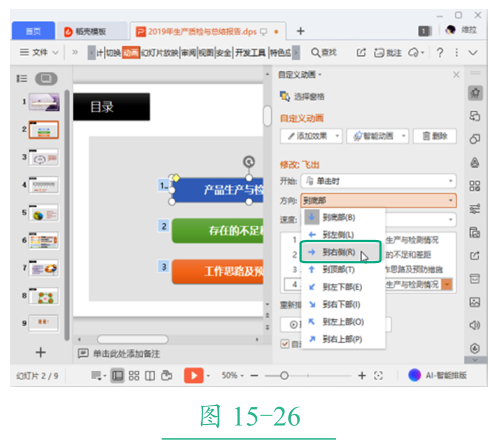This screenshot has height=445, width=497.
Task: Open the vertical three-dot more menu
Action: pyautogui.click(x=457, y=53)
